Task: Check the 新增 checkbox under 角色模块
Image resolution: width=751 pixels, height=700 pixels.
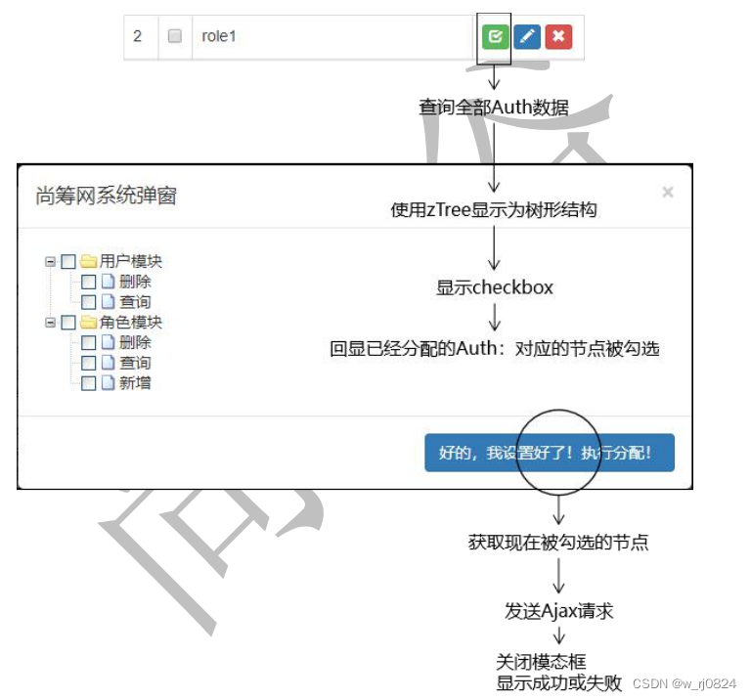Action: coord(89,383)
